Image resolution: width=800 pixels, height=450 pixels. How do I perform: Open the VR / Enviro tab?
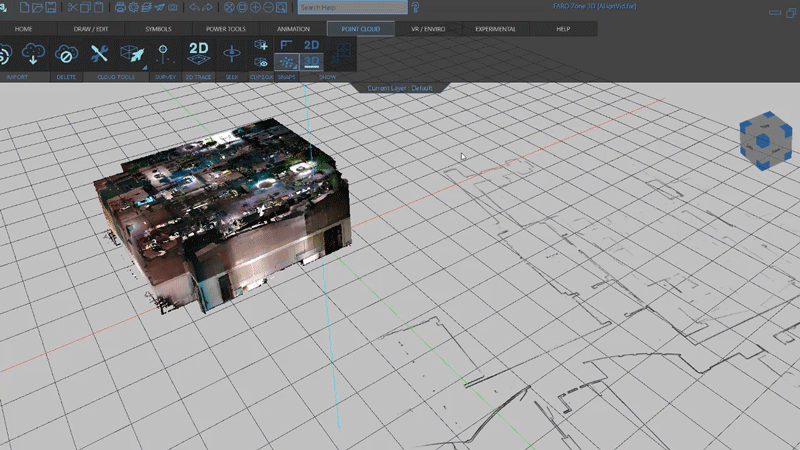coord(429,29)
